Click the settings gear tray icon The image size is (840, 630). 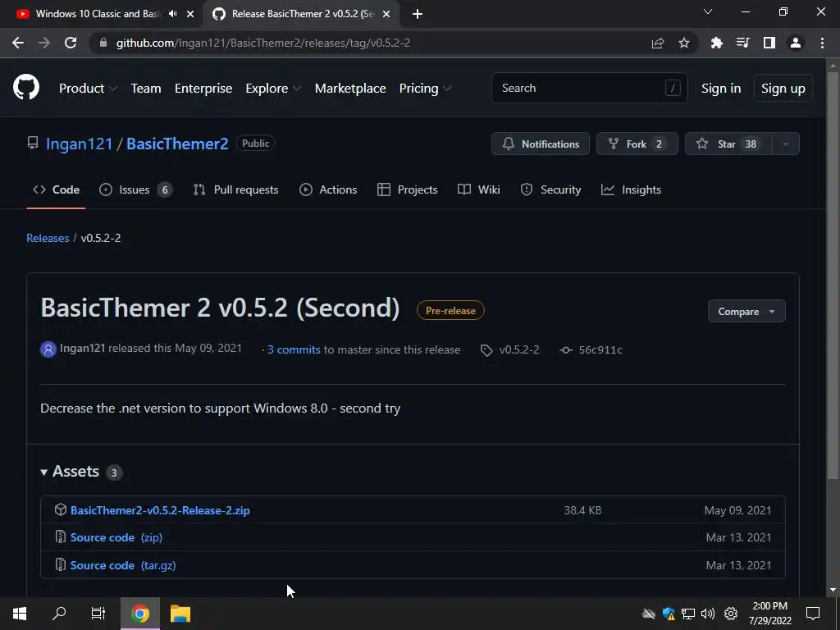point(731,614)
